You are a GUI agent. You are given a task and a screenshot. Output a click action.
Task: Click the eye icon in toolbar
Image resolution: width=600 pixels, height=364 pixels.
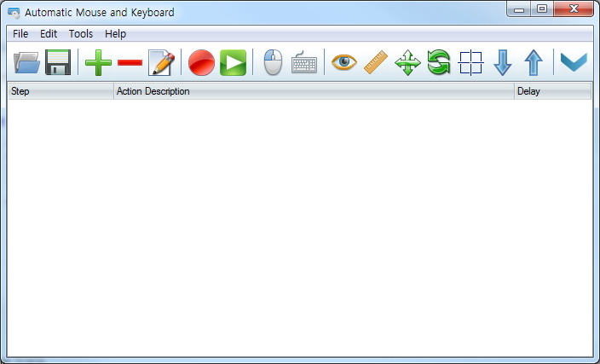(344, 63)
